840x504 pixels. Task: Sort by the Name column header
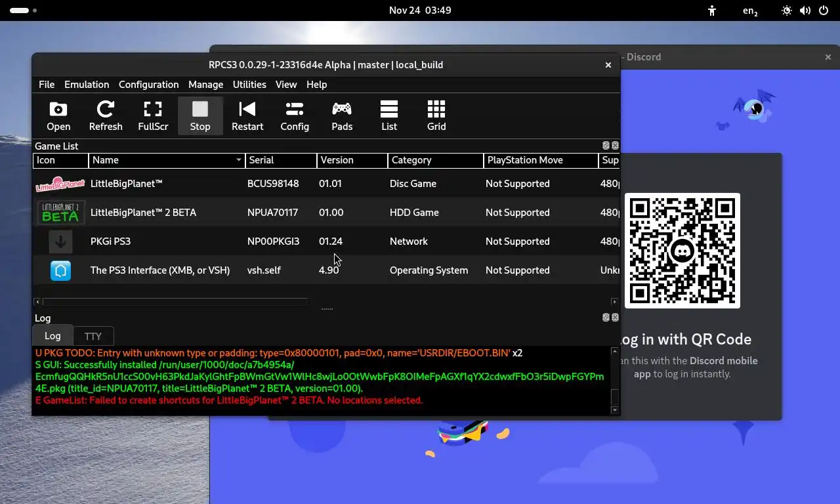click(167, 160)
